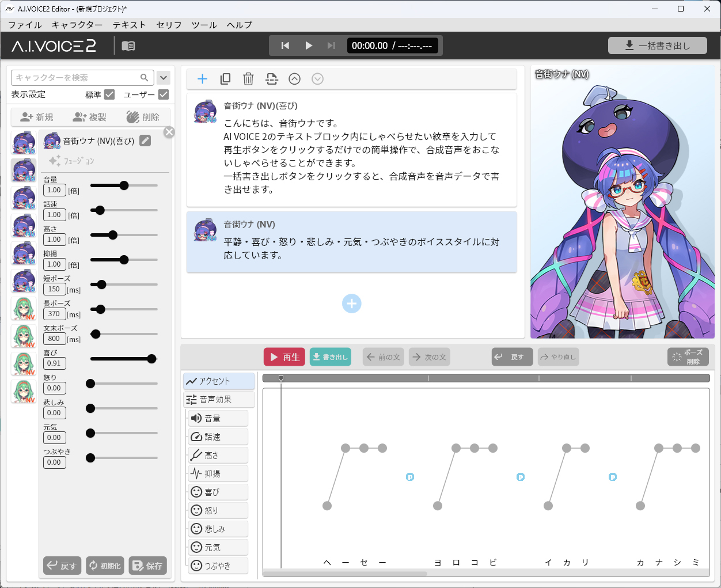Toggle the 標準 display checkbox
Screen dimensions: 721x588
(x=109, y=94)
